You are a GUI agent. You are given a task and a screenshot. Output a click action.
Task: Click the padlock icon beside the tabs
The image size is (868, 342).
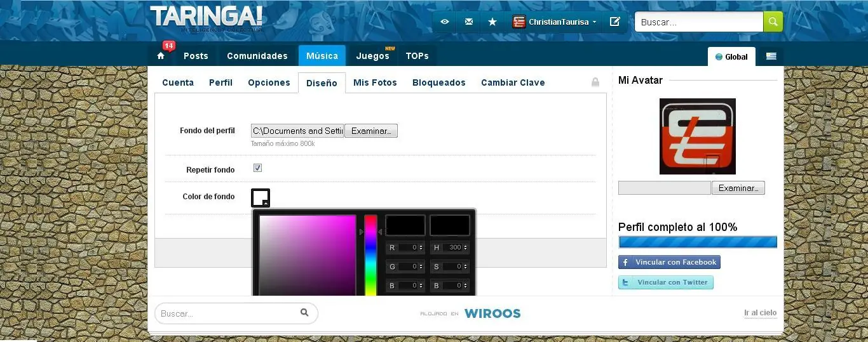coord(595,82)
